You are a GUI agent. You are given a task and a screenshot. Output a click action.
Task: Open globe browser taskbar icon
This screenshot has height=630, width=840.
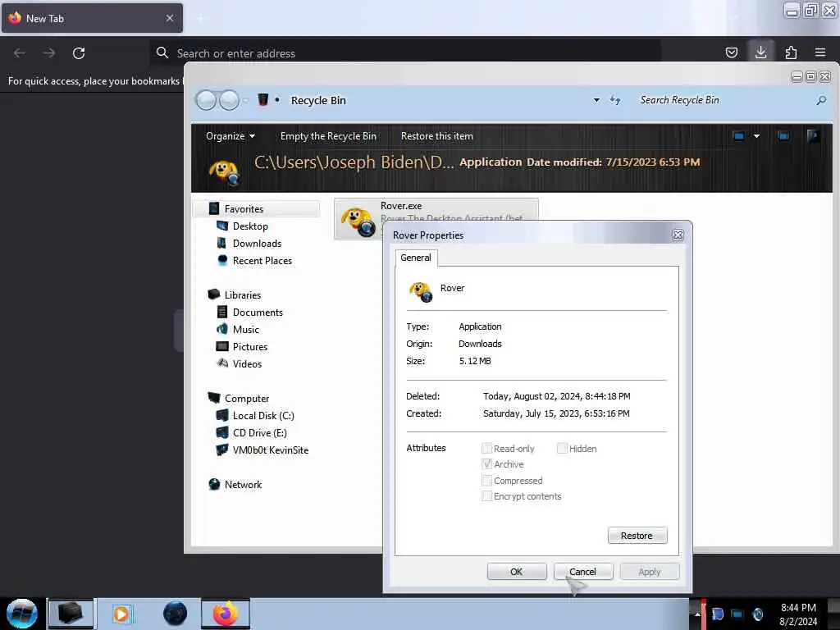point(175,614)
